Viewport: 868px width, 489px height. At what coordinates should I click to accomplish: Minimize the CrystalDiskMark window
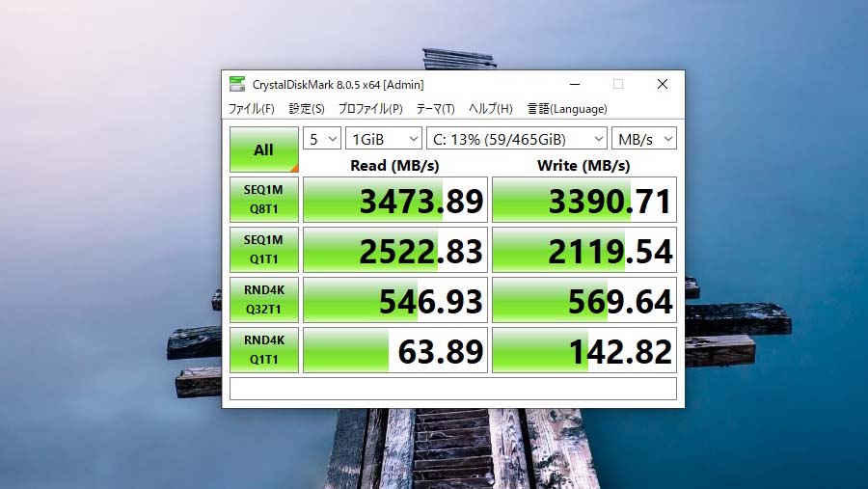tap(573, 84)
